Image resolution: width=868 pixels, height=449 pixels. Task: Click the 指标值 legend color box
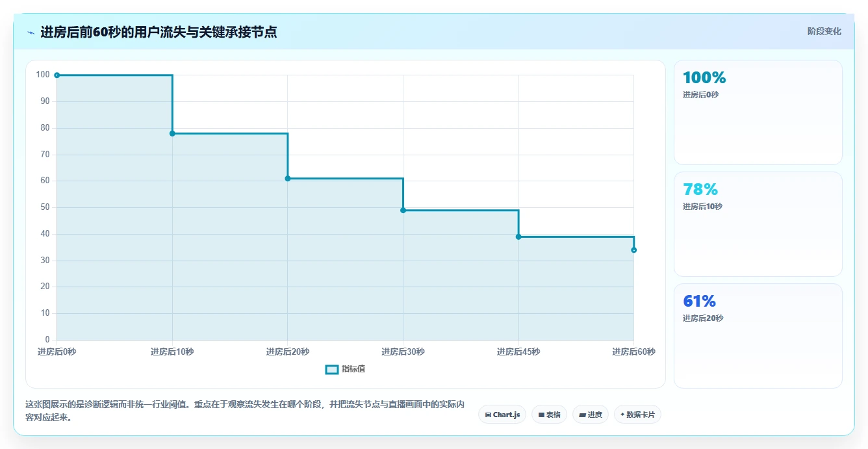click(332, 369)
